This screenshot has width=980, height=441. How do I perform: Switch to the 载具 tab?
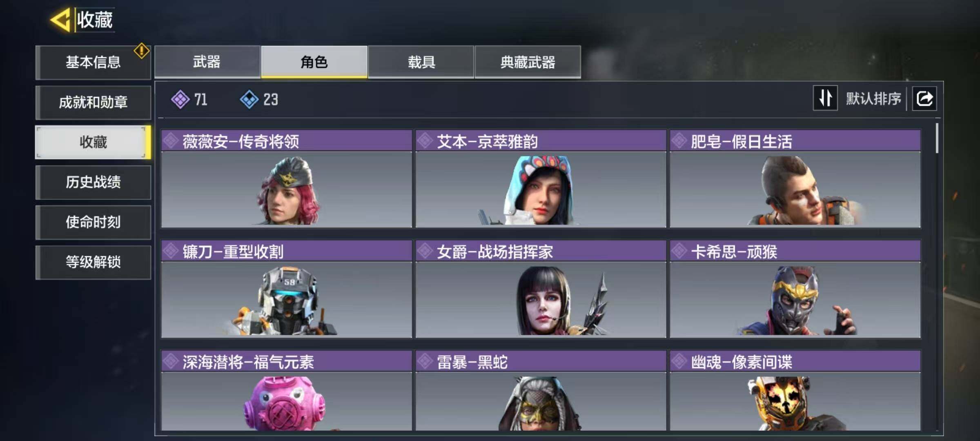coord(421,62)
